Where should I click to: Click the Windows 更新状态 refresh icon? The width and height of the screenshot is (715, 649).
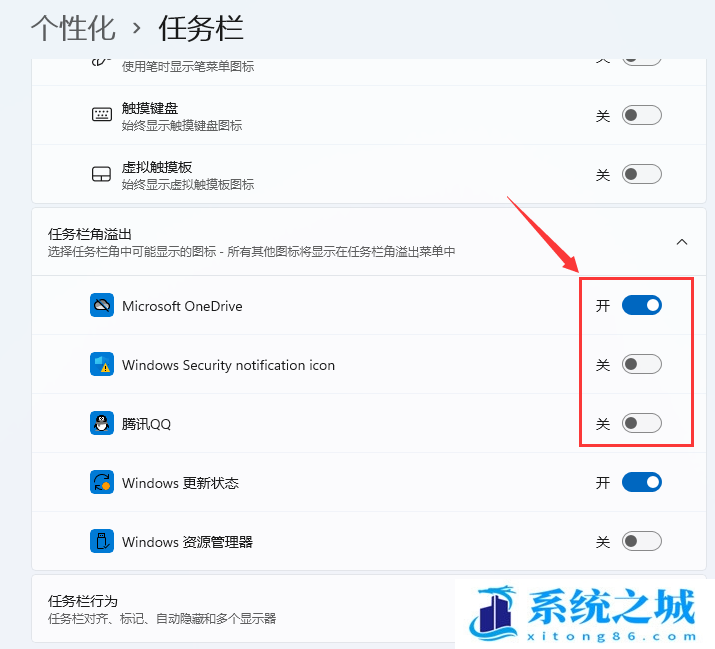pyautogui.click(x=102, y=482)
